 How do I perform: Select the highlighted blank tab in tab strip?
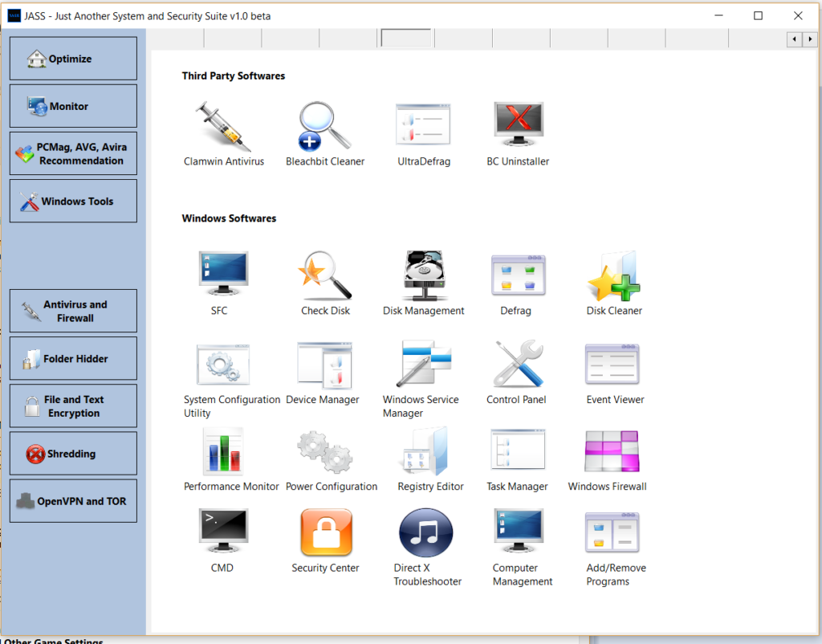(406, 39)
